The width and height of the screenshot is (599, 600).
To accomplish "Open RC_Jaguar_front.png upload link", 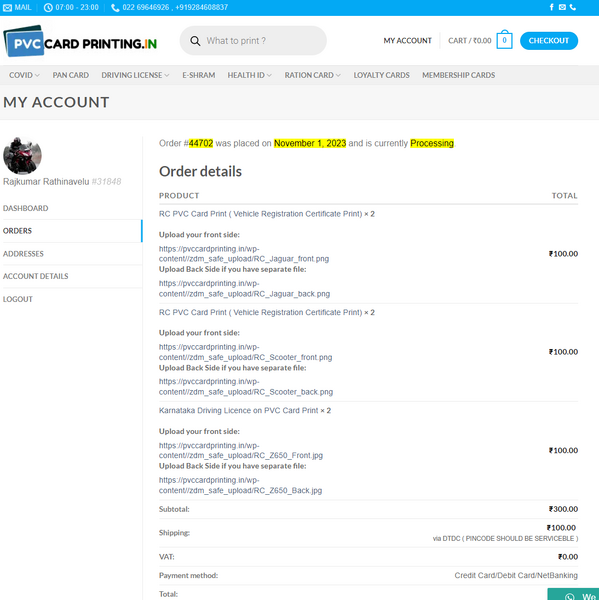I will click(244, 254).
